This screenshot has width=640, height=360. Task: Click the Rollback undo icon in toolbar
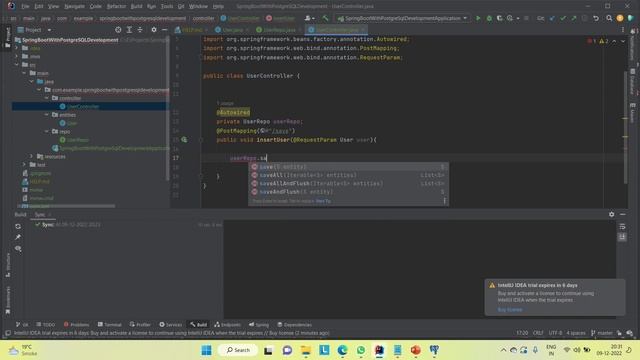pyautogui.click(x=596, y=18)
